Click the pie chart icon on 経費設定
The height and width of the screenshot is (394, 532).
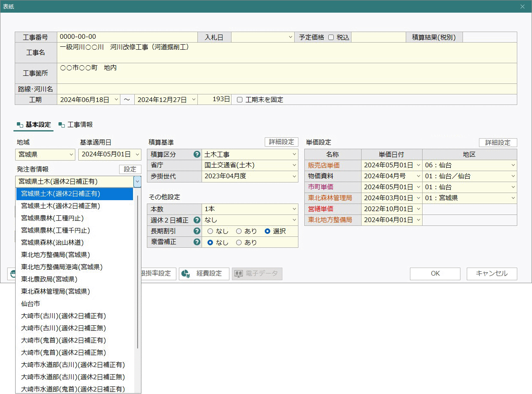(186, 274)
